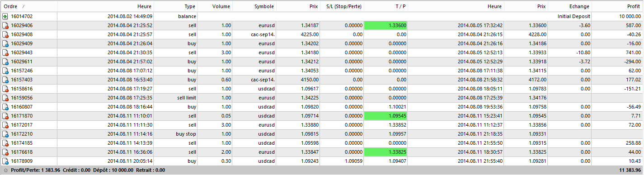Click the buy order icon beside 16029409
Viewport: 644px width, 175px height.
[x=5, y=43]
